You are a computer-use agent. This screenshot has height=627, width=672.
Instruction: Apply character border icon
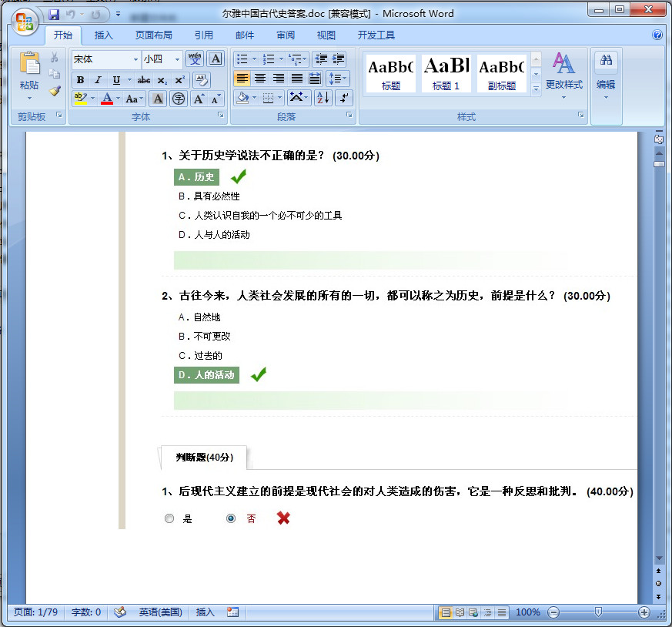(x=216, y=59)
